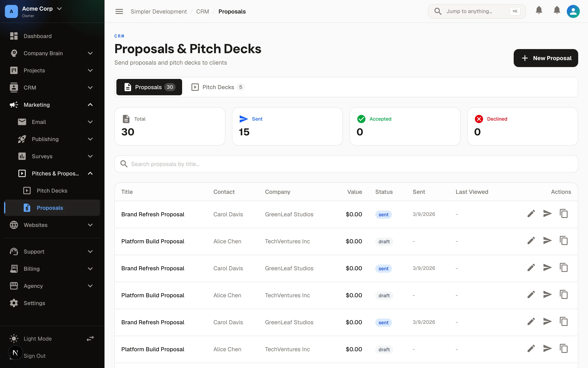Viewport: 588px width, 368px height.
Task: Click the Title column header
Action: pos(127,192)
